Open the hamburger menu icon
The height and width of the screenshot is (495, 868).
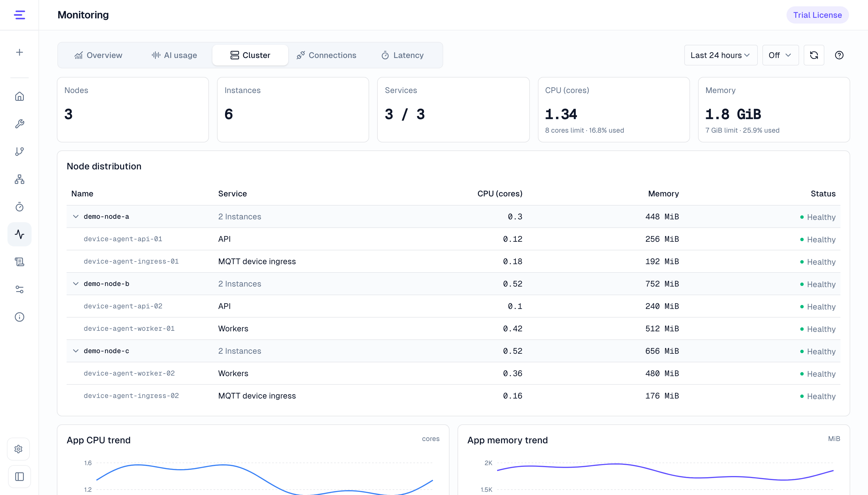(19, 15)
